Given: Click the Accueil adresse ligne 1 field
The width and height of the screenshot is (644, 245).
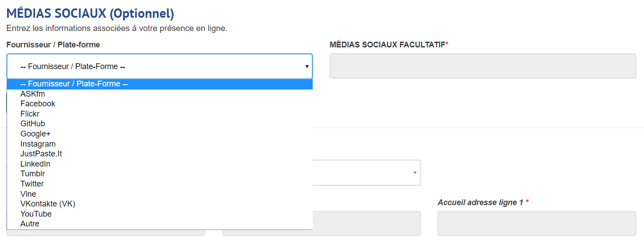Looking at the screenshot, I should (537, 223).
